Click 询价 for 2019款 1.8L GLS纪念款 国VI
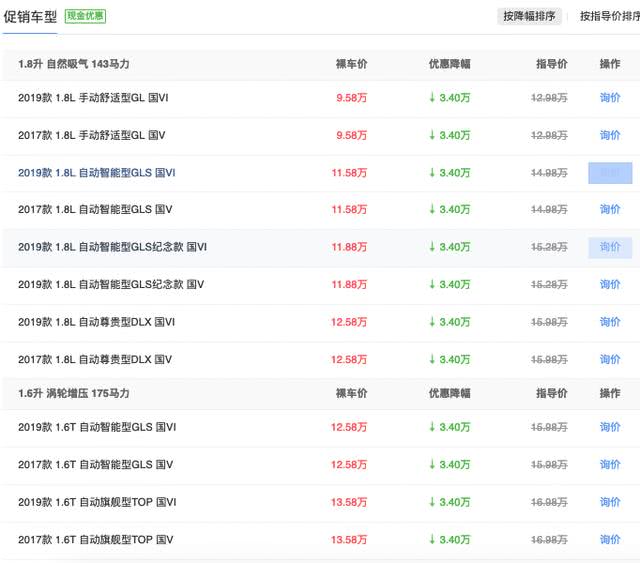Image resolution: width=640 pixels, height=563 pixels. coord(610,247)
